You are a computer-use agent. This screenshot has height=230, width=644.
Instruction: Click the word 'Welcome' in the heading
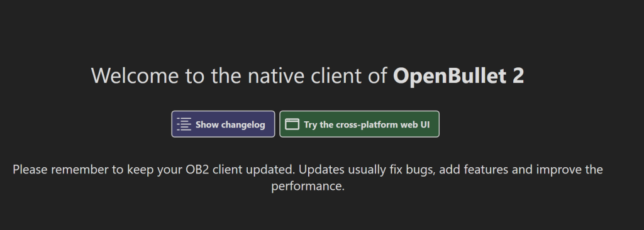click(x=135, y=75)
